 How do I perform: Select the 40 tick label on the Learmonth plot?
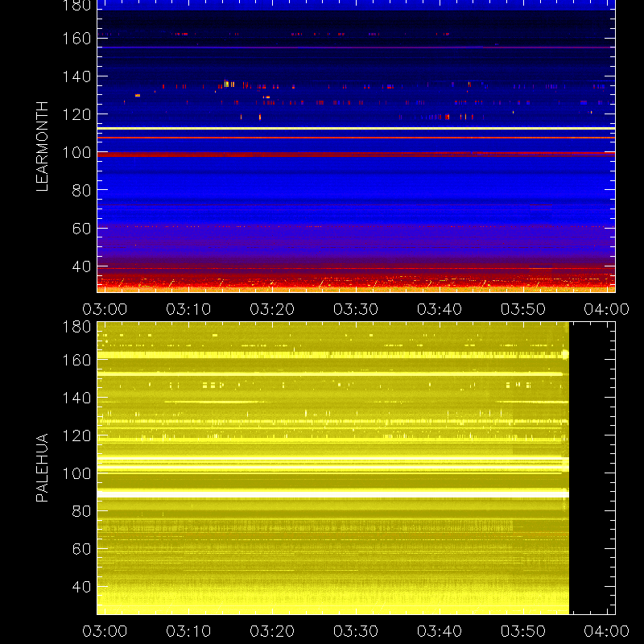(x=81, y=266)
